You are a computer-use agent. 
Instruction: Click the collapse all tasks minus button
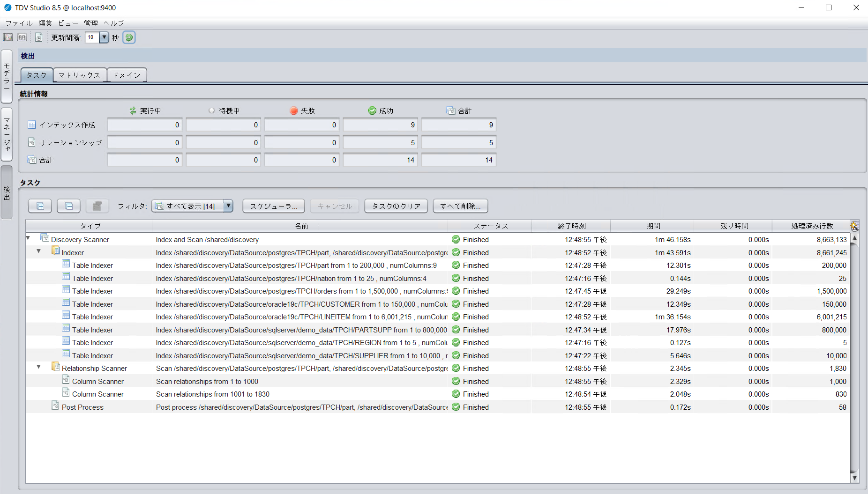pyautogui.click(x=69, y=206)
